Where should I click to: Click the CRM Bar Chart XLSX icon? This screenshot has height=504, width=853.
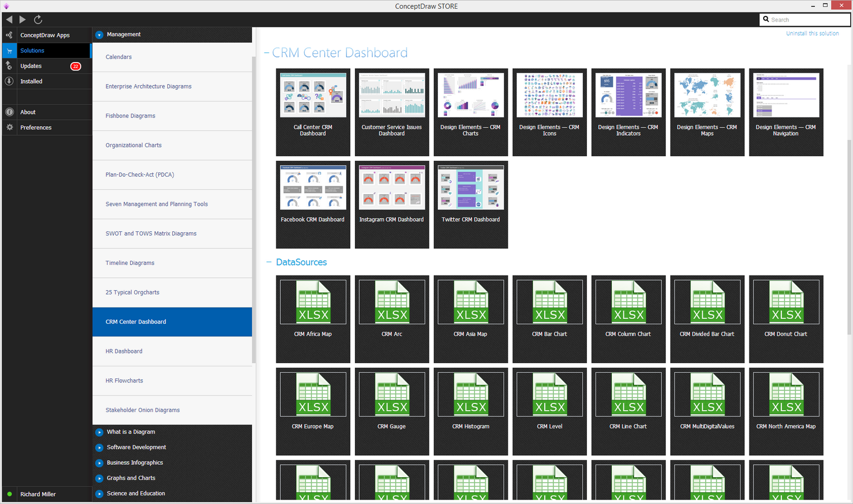point(550,302)
